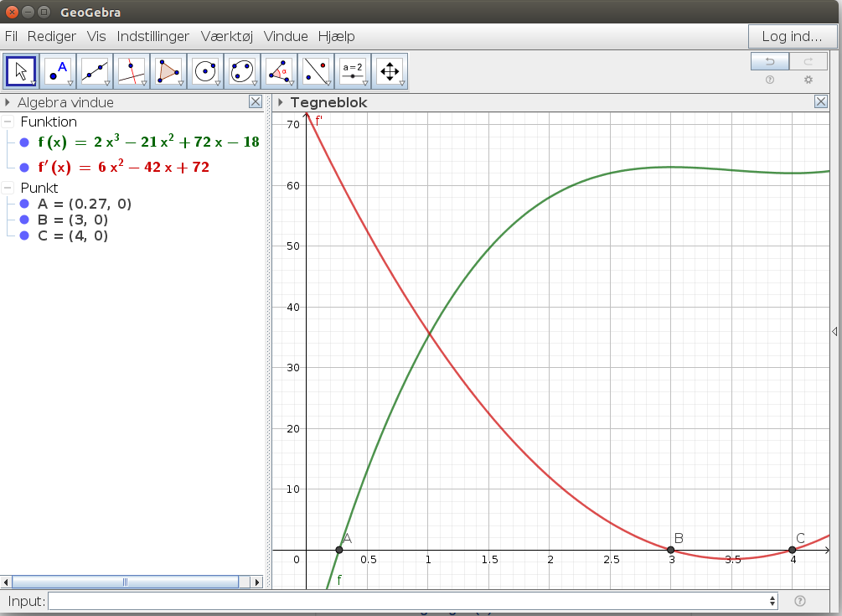Select the Reflect about line tool

pyautogui.click(x=316, y=71)
